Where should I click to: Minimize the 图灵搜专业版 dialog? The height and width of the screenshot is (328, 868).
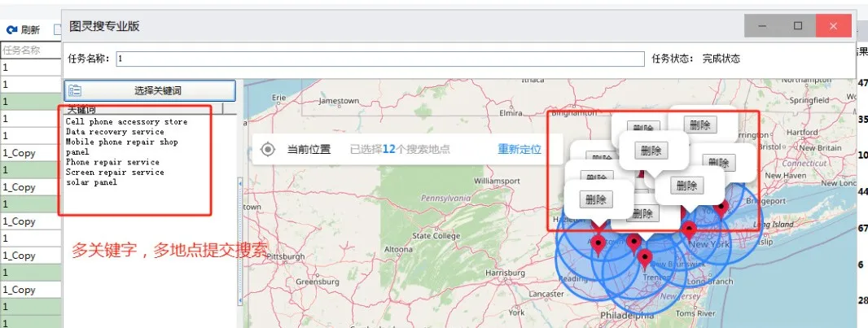[762, 26]
